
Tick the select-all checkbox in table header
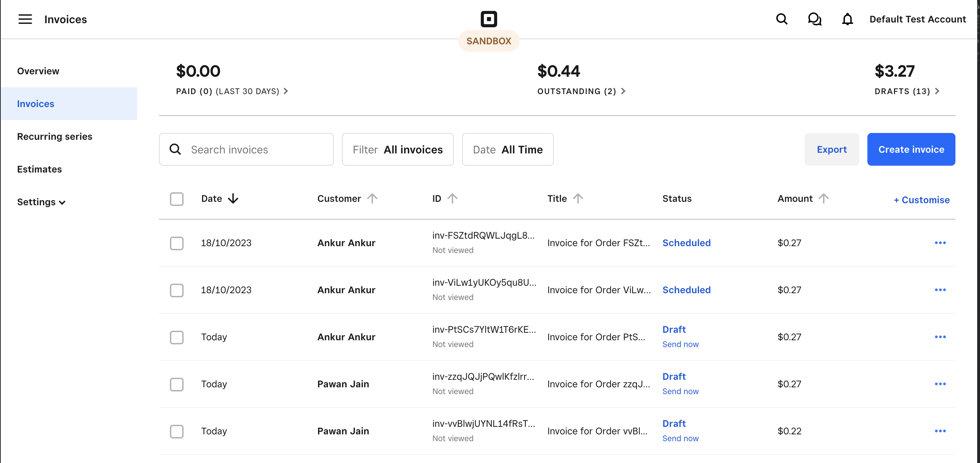[176, 199]
